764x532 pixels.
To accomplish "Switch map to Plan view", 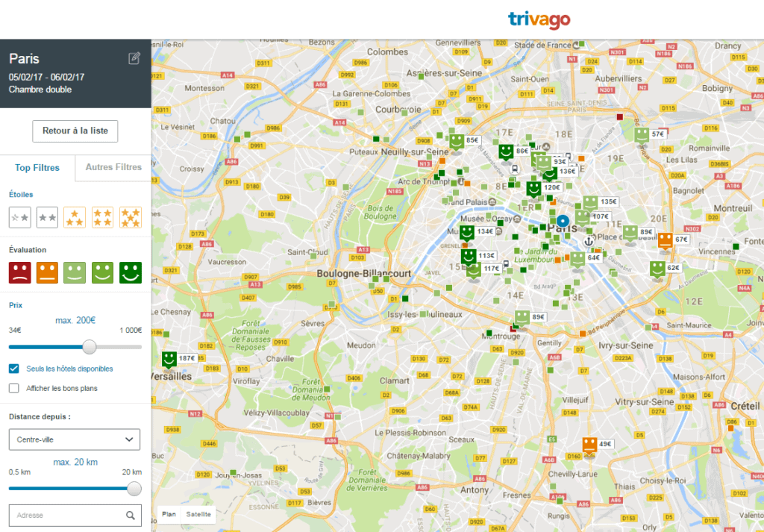I will pyautogui.click(x=169, y=514).
